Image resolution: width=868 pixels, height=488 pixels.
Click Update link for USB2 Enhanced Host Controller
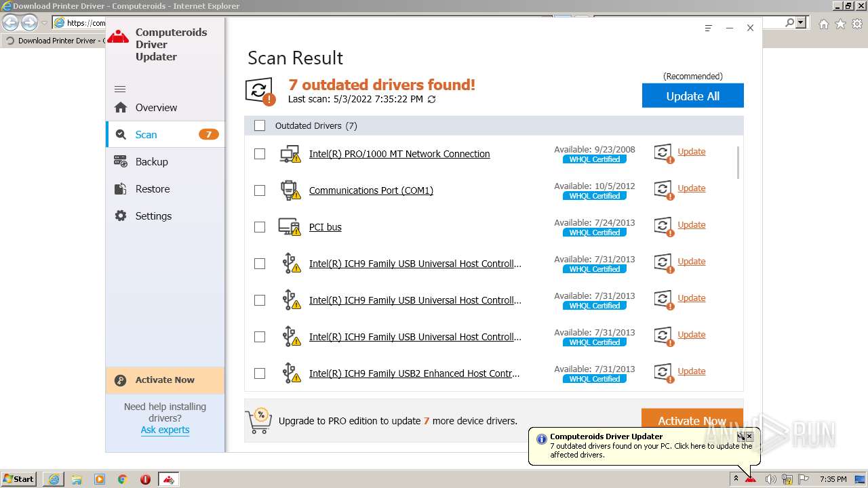click(692, 371)
